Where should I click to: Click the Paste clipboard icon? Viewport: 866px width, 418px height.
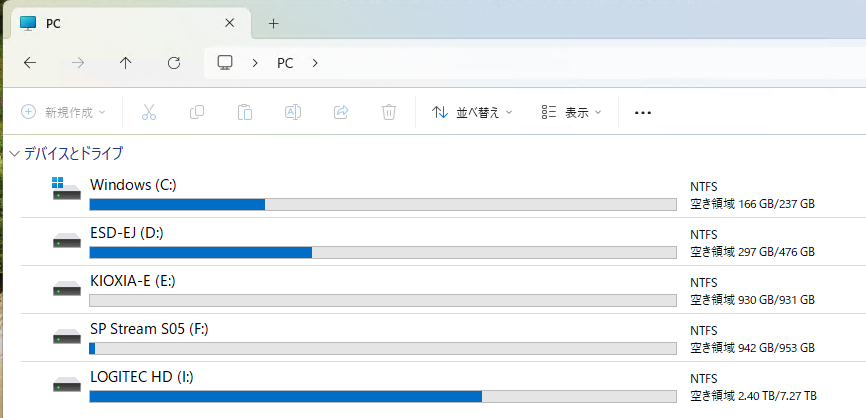[x=245, y=112]
